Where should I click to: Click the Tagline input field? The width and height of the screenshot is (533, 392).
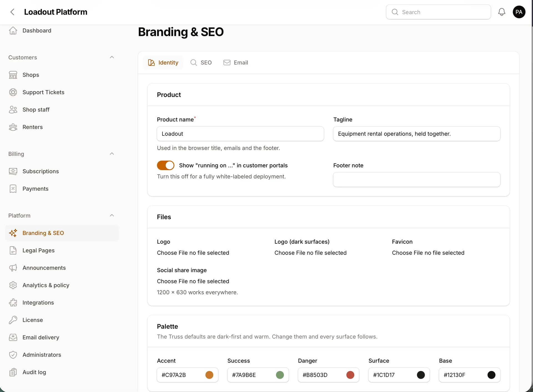click(417, 134)
